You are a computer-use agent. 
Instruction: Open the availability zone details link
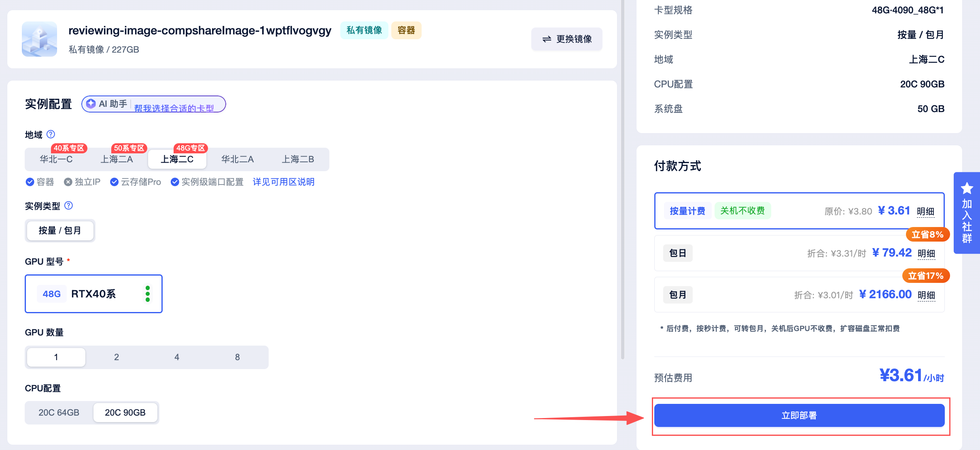coord(283,182)
